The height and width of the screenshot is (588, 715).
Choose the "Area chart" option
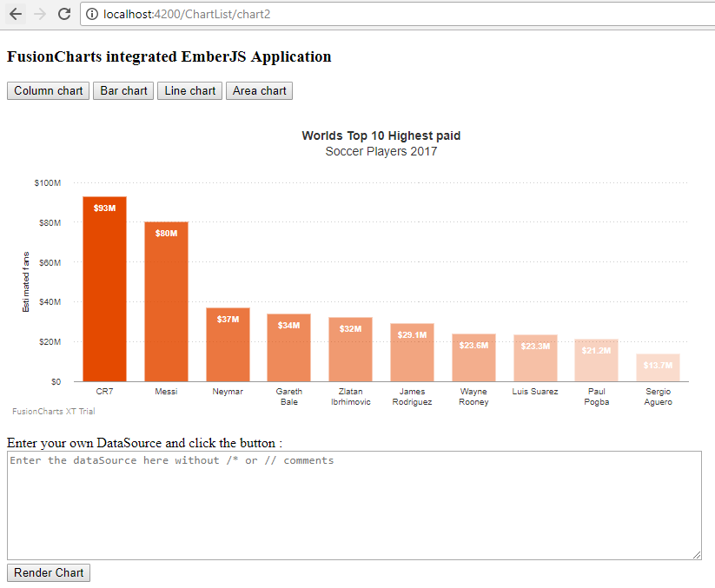point(258,90)
